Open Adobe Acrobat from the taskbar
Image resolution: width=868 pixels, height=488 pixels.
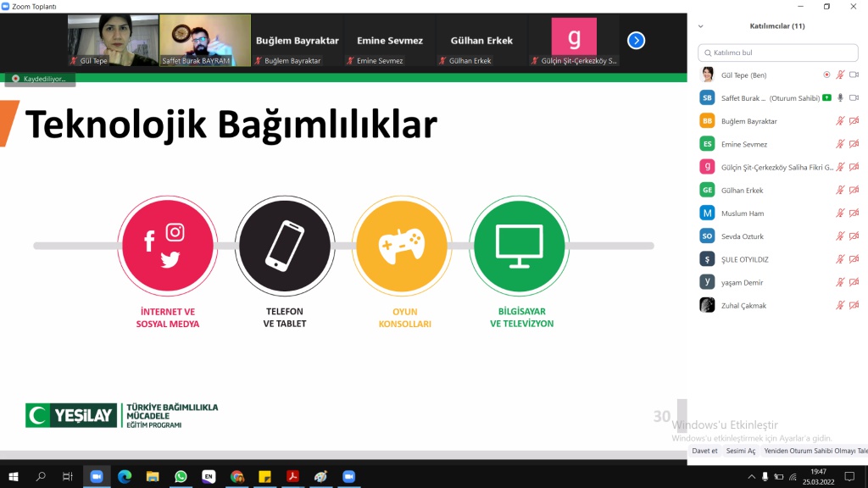coord(292,477)
